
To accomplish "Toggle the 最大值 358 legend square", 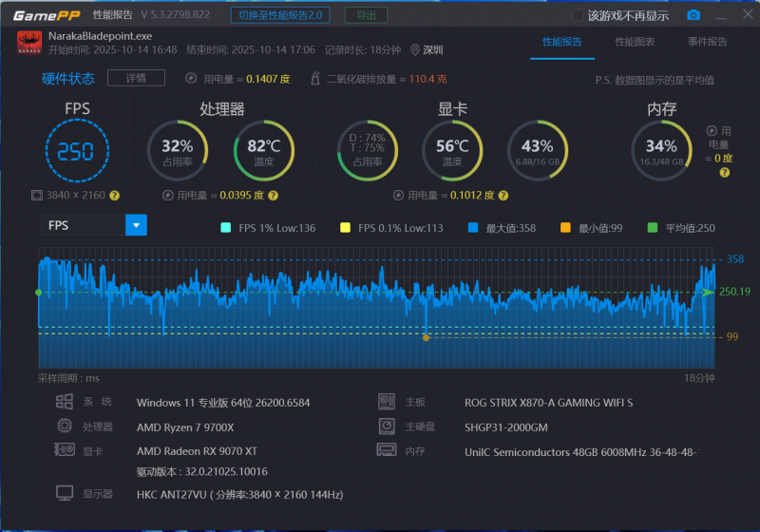I will tap(473, 228).
